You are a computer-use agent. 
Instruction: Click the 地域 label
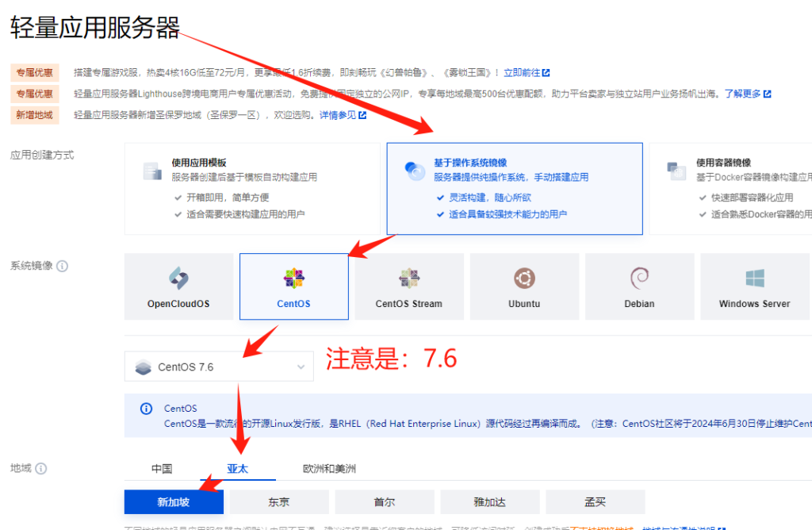pos(21,468)
